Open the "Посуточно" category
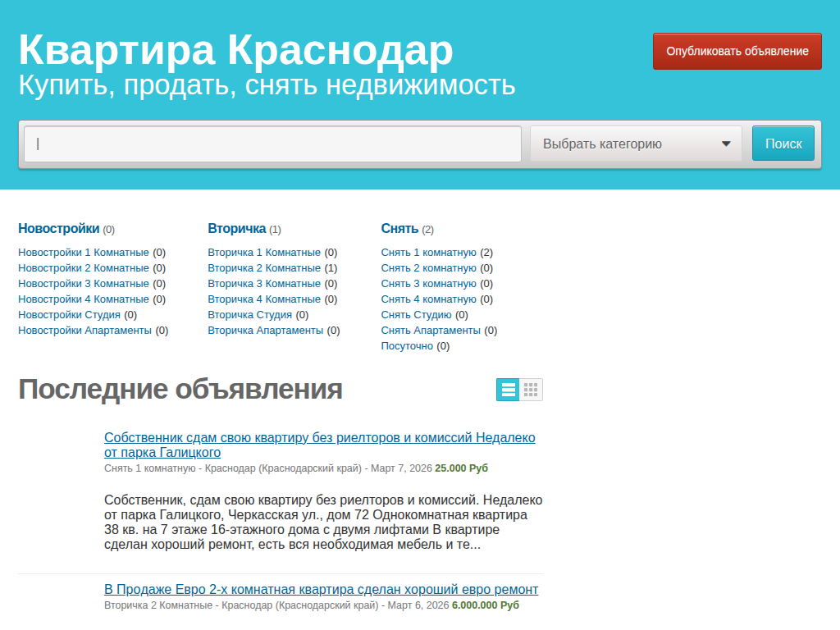Screen dimensions: 840x630 point(407,345)
